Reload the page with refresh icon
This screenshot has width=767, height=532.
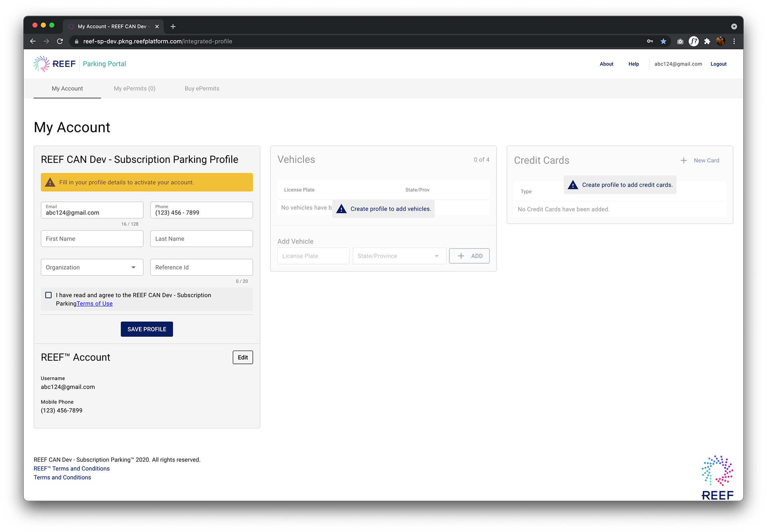(60, 41)
